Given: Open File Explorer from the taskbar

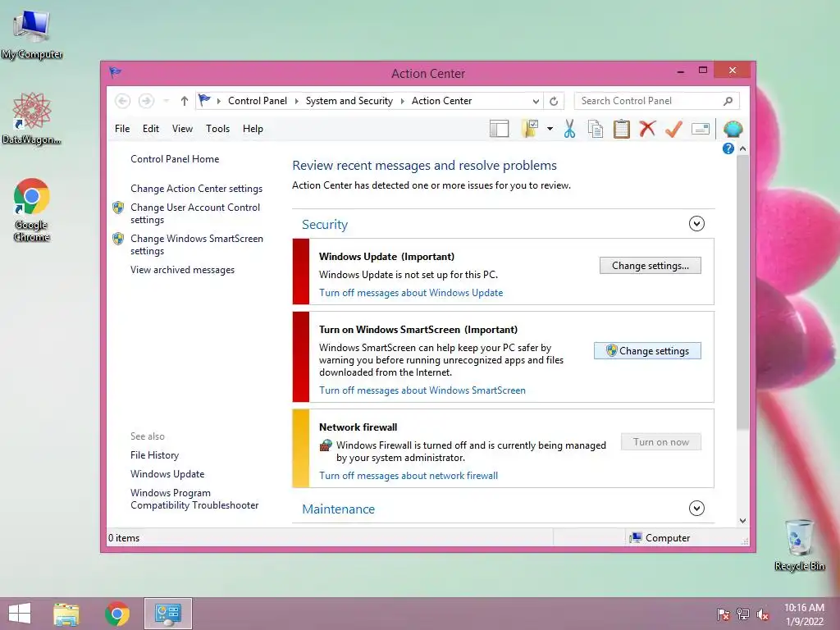Looking at the screenshot, I should 66,614.
